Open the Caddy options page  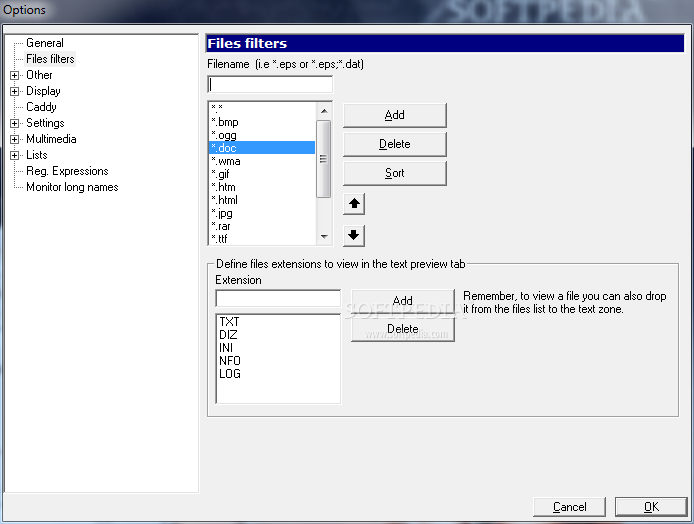(x=41, y=107)
